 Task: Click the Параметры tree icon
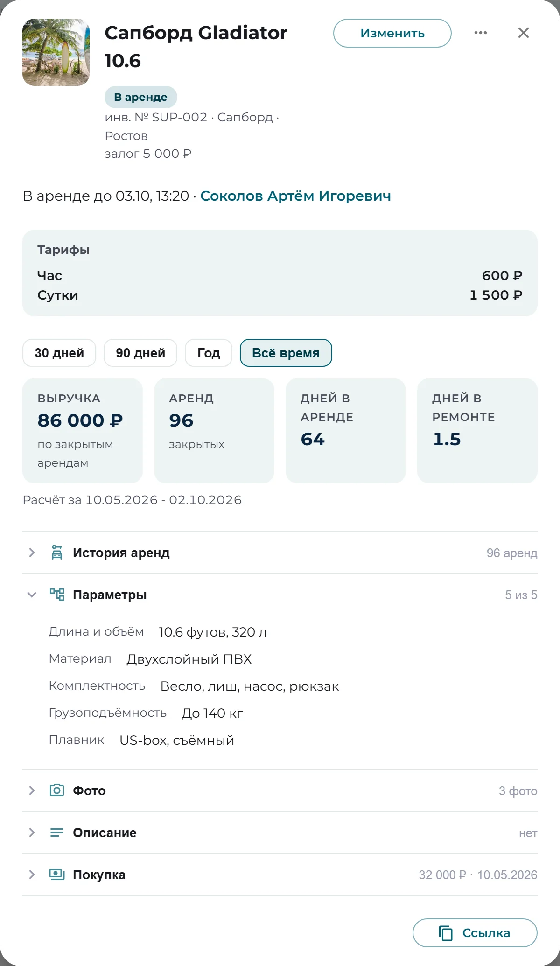(57, 595)
